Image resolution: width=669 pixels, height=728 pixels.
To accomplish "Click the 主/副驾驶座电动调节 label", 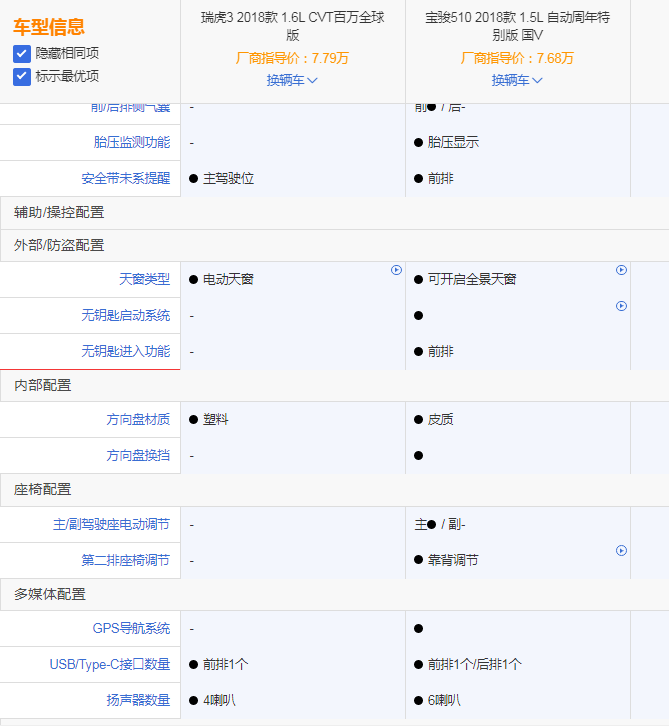I will coord(111,524).
